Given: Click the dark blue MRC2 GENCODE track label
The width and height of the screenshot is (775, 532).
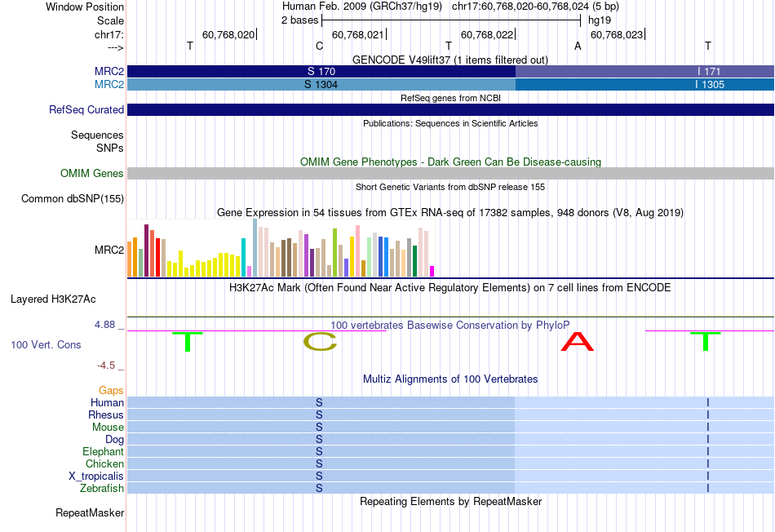Looking at the screenshot, I should (109, 71).
